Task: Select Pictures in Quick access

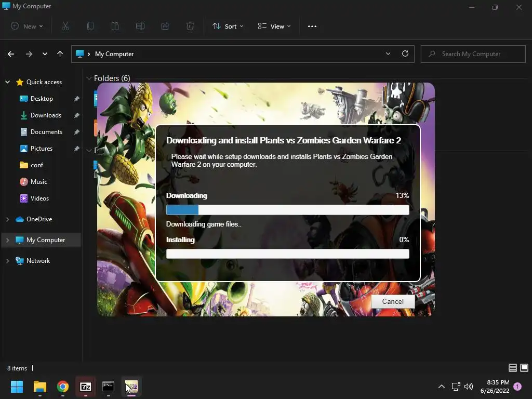Action: pyautogui.click(x=42, y=149)
